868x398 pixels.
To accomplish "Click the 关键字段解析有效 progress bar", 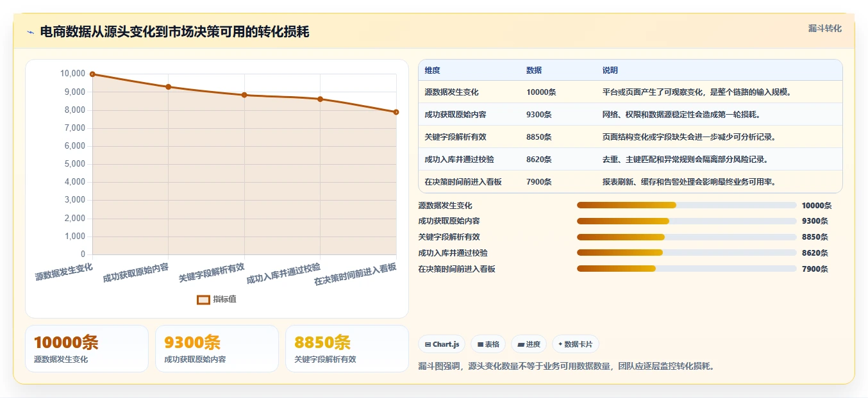I will coord(687,237).
